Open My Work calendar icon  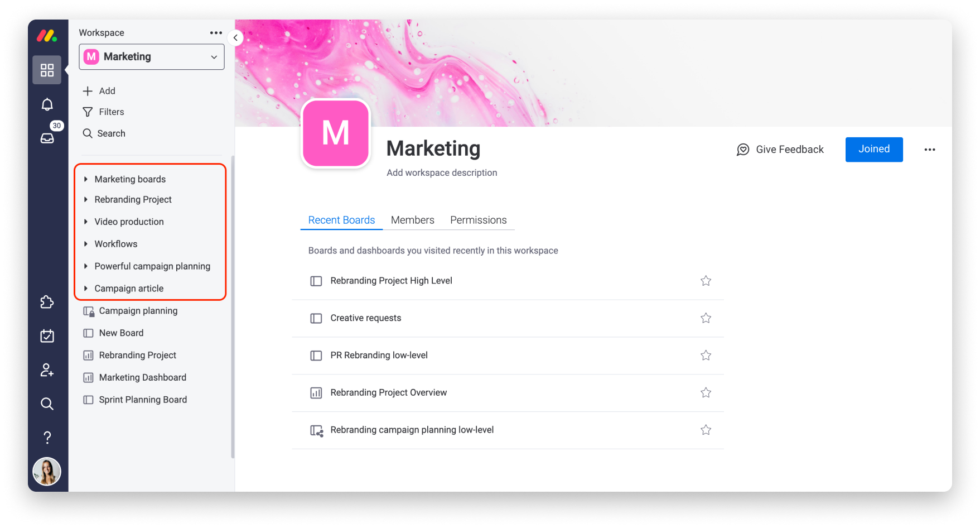pyautogui.click(x=47, y=335)
